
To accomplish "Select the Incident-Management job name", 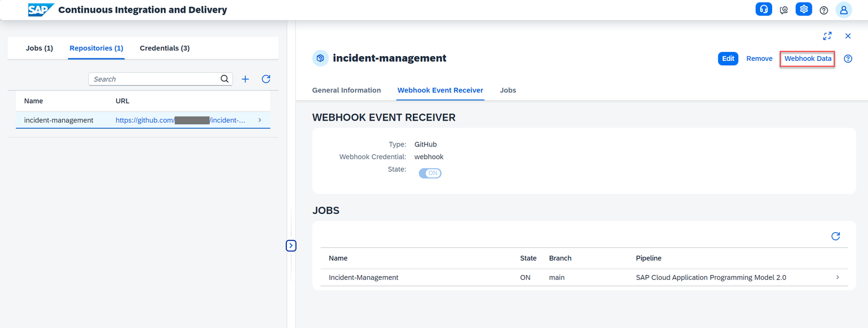I will coord(363,277).
